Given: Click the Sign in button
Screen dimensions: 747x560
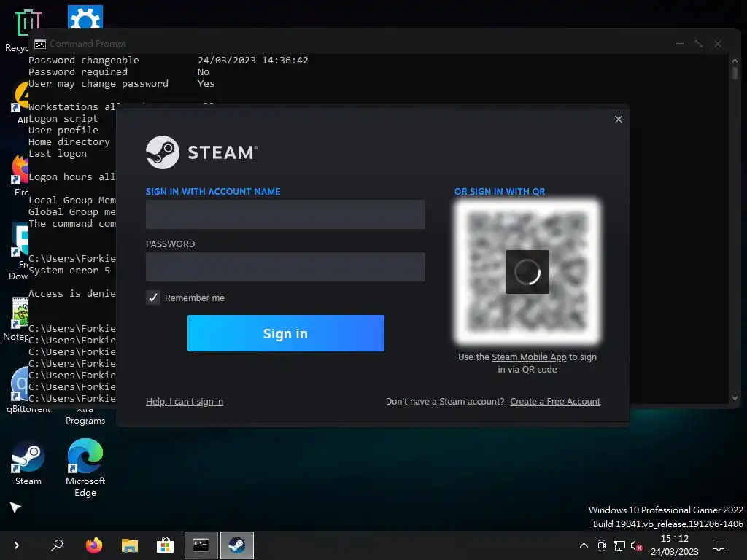Looking at the screenshot, I should (x=285, y=333).
